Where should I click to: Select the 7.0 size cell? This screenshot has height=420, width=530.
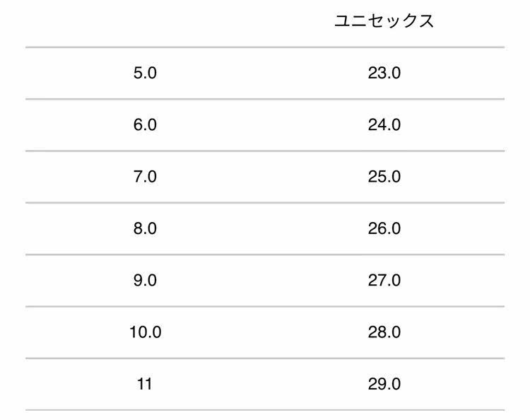(x=145, y=177)
